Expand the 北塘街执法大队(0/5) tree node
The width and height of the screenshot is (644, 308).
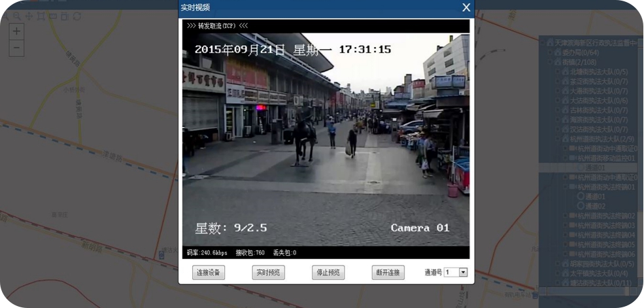pyautogui.click(x=558, y=72)
